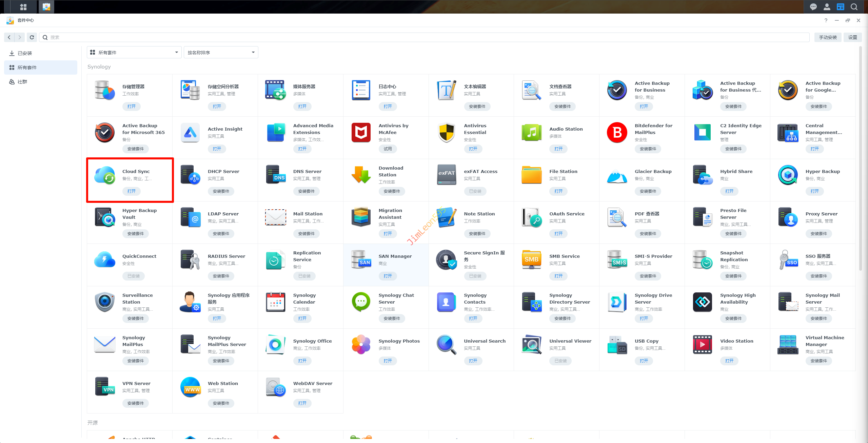The image size is (868, 443).
Task: Switch to the 已安装 sidebar tab
Action: click(x=24, y=53)
